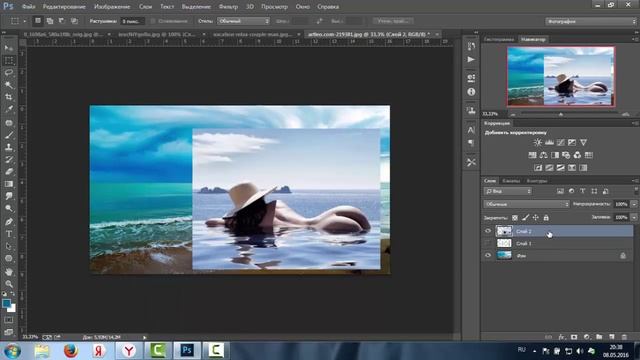Select the Rectangular Marquee tool in toolbox
640x360 pixels.
pos(9,60)
